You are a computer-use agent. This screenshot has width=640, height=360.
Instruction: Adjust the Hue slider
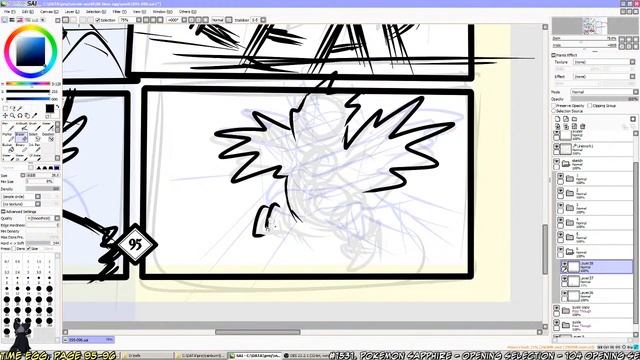(x=28, y=84)
